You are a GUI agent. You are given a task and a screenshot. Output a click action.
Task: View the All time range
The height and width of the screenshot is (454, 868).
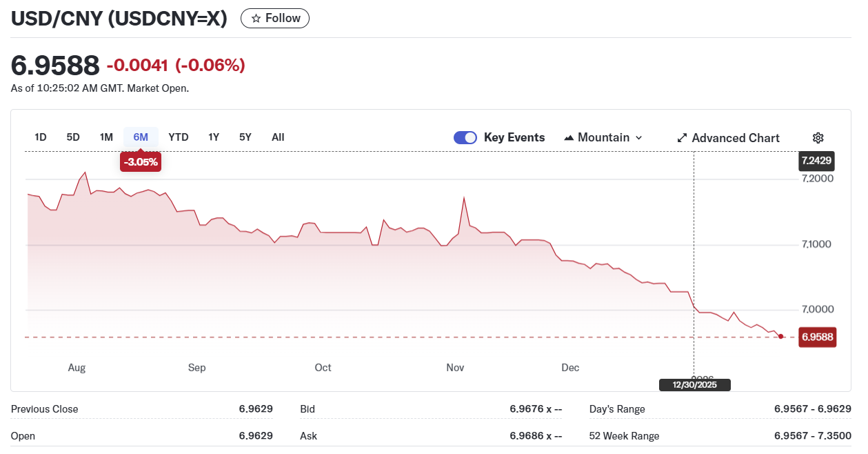278,137
